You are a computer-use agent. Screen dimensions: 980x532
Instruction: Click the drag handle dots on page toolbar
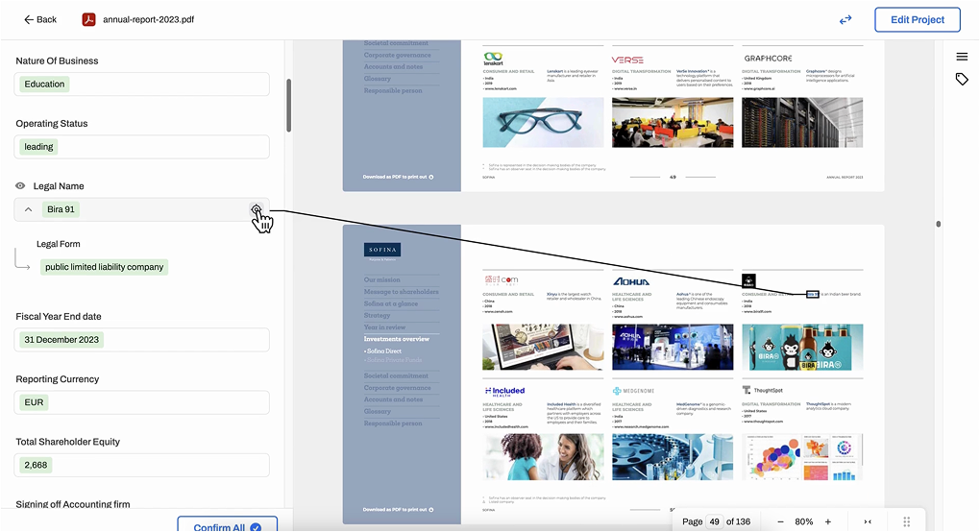[906, 521]
